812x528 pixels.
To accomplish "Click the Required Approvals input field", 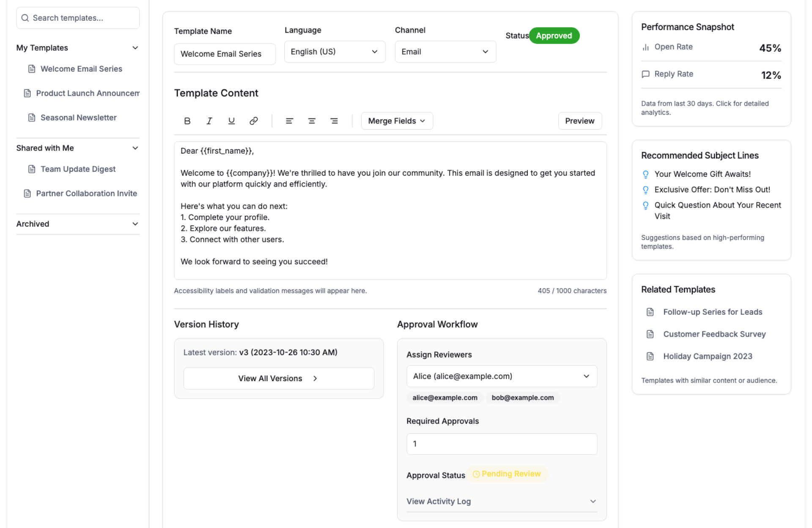I will pyautogui.click(x=501, y=444).
